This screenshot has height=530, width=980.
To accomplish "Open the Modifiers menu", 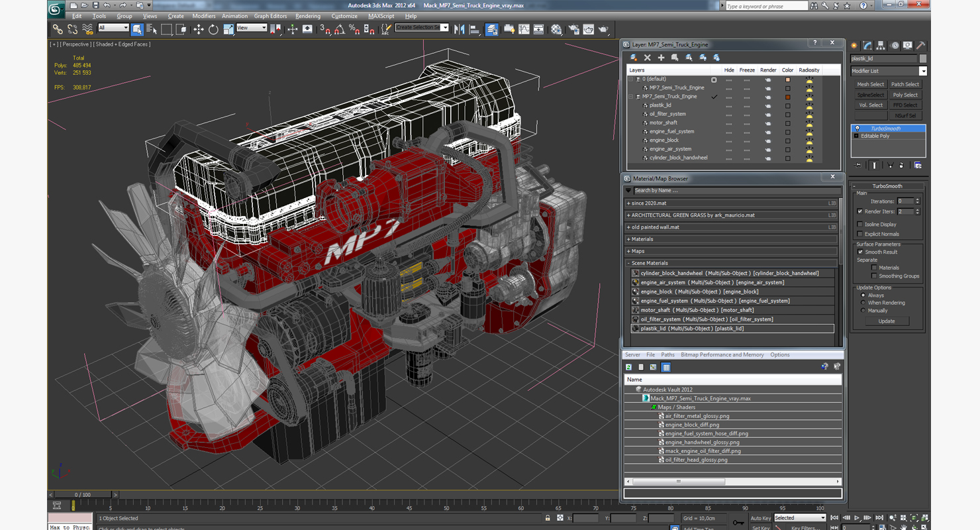I will (x=204, y=16).
